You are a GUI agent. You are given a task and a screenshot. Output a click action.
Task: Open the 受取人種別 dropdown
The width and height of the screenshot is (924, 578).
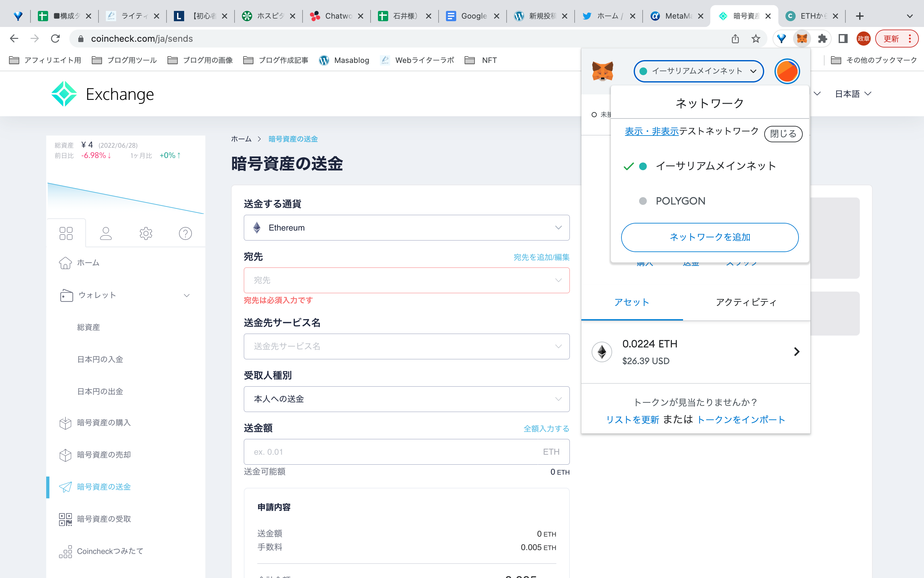pyautogui.click(x=406, y=399)
